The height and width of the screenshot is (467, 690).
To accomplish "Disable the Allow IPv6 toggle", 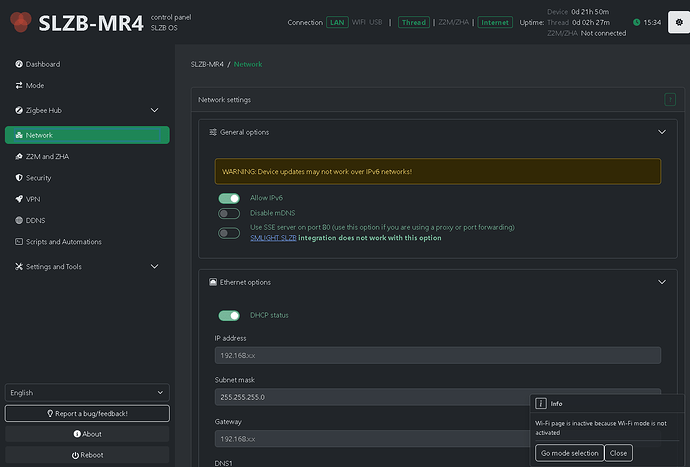I will (x=230, y=198).
